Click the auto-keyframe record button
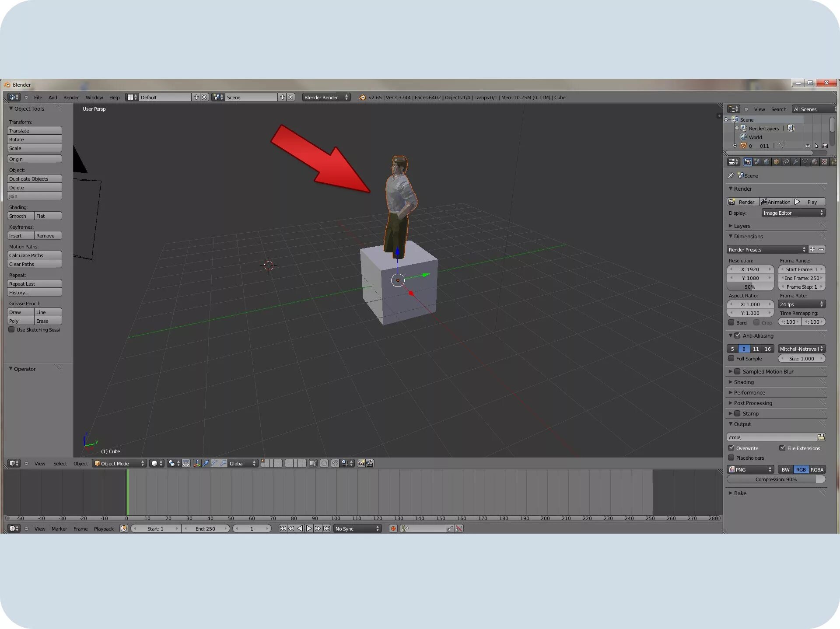The image size is (840, 629). 393,528
